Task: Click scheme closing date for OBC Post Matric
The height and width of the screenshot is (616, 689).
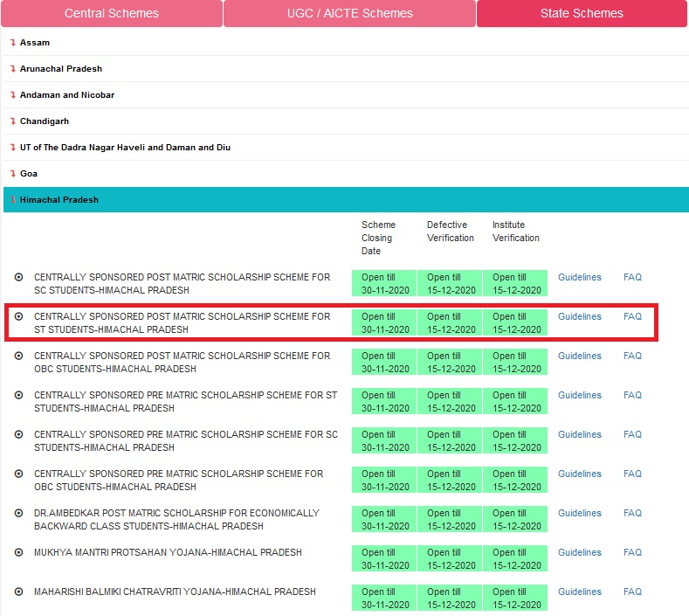Action: tap(384, 363)
